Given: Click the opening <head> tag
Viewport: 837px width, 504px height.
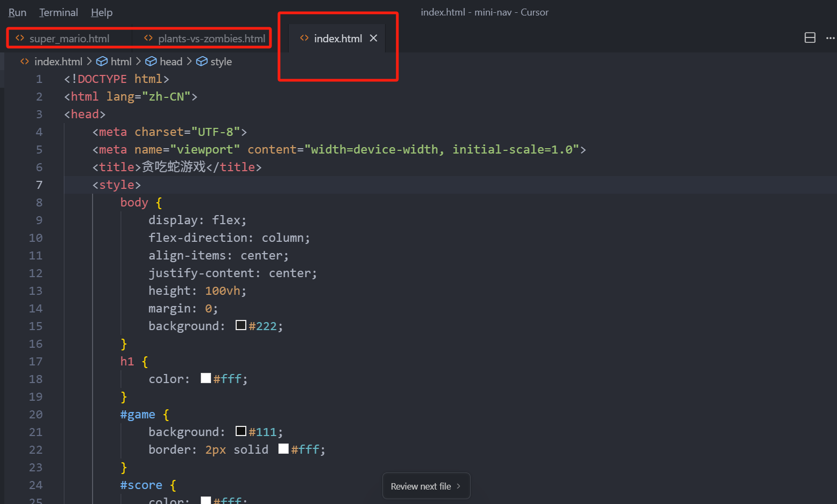Looking at the screenshot, I should pos(85,114).
